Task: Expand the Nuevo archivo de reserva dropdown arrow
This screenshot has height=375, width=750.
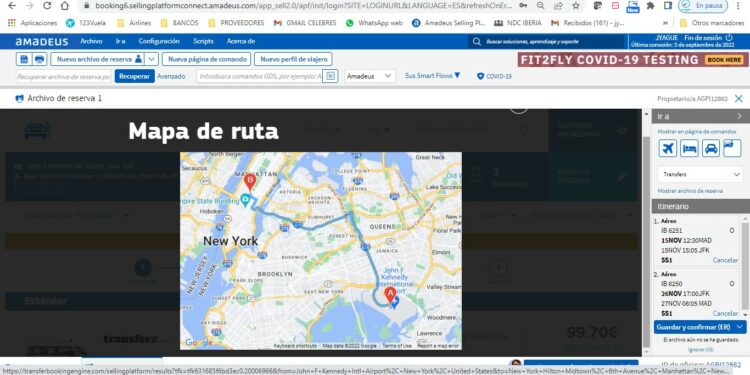Action: (x=151, y=59)
